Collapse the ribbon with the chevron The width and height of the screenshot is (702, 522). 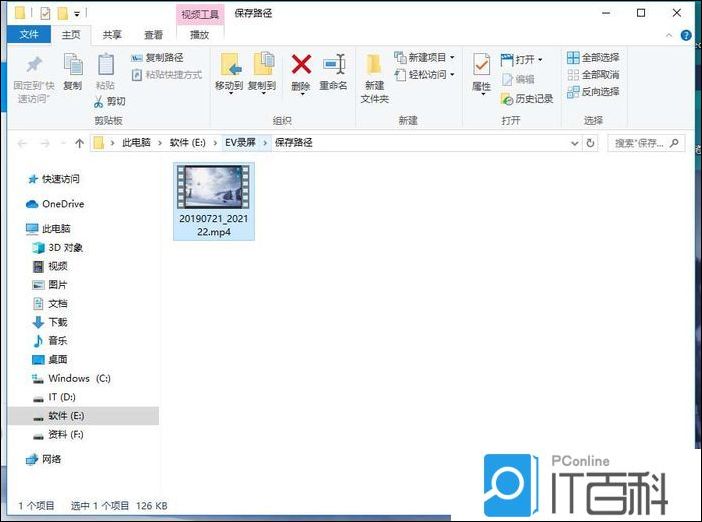(669, 35)
